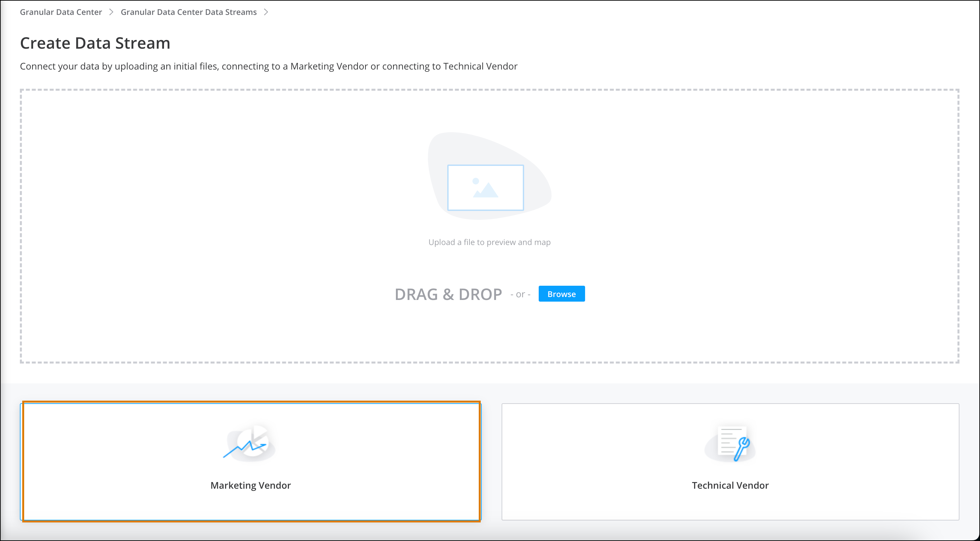Select the Technical Vendor wrench document icon
The image size is (980, 541).
tap(730, 443)
